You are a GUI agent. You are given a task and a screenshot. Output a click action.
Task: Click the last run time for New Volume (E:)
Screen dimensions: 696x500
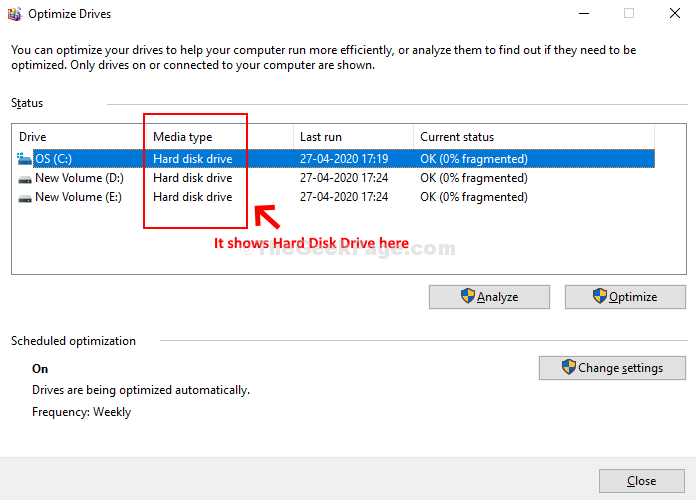point(344,197)
